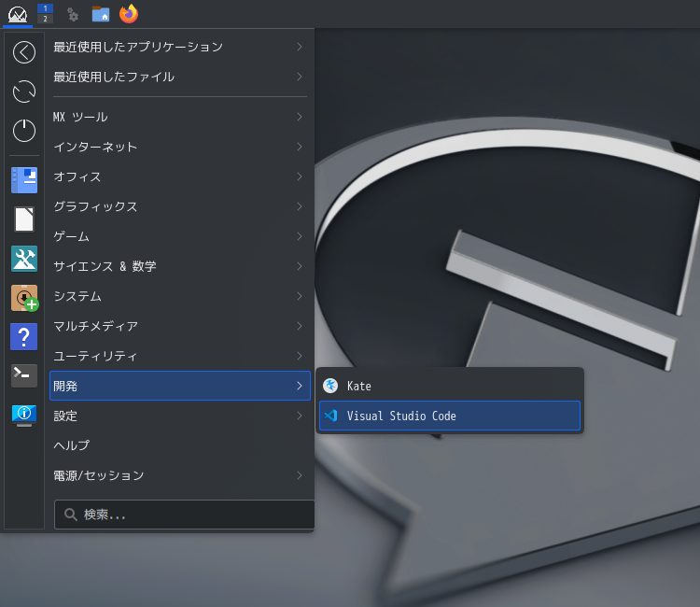Select the highlighted 開発 category
This screenshot has height=607, width=700.
180,386
